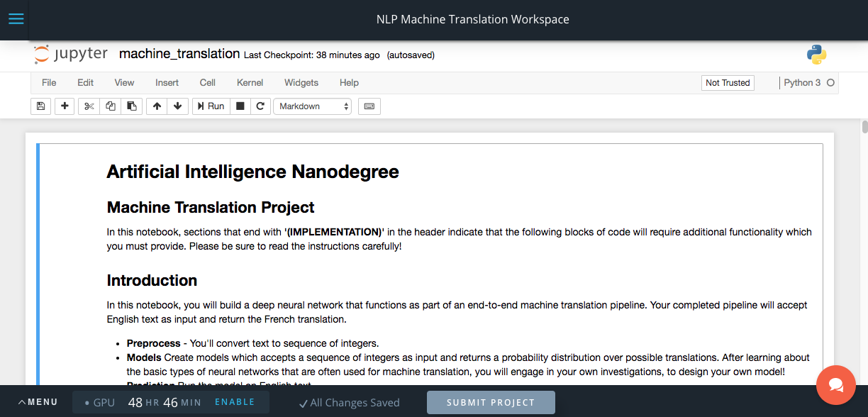Expand the bottom MENU panel
This screenshot has height=417, width=868.
tap(38, 401)
